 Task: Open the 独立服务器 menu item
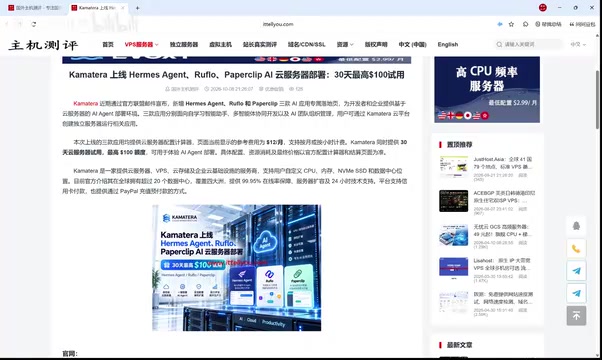[184, 45]
